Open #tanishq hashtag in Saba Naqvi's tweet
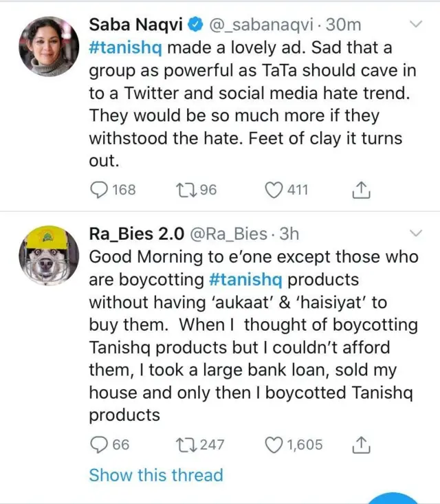 tap(126, 48)
